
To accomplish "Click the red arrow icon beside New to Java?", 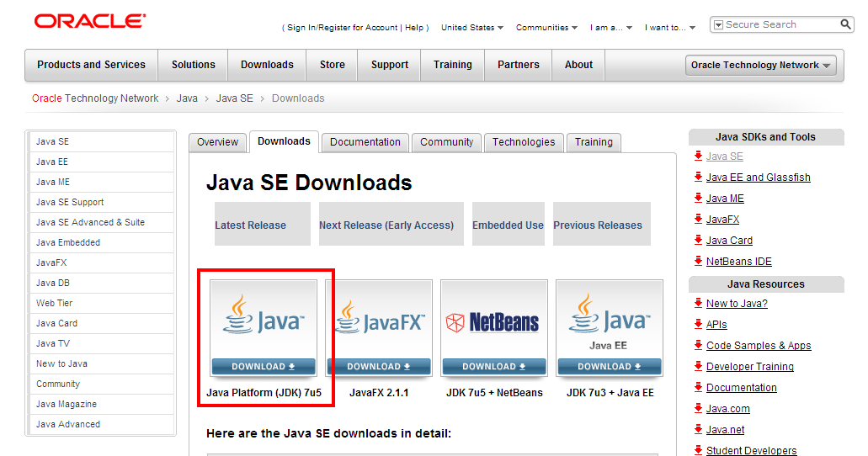I will pos(698,303).
